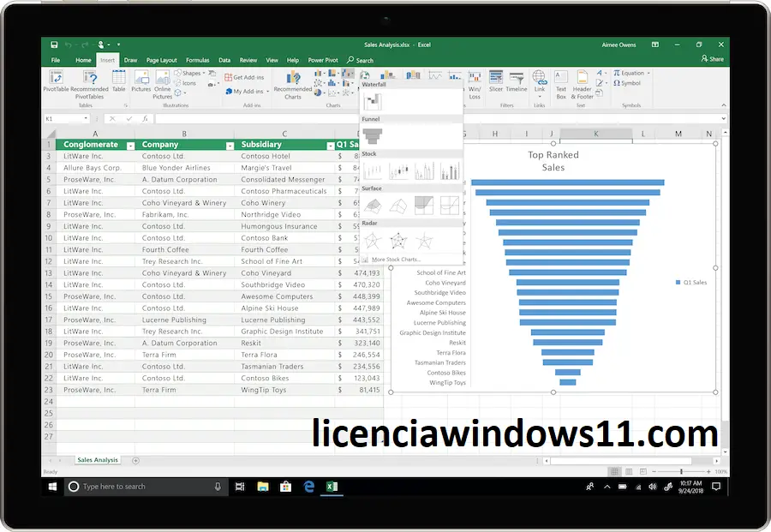The height and width of the screenshot is (532, 771).
Task: Pick the Wireframe Contour chart
Action: tap(450, 206)
